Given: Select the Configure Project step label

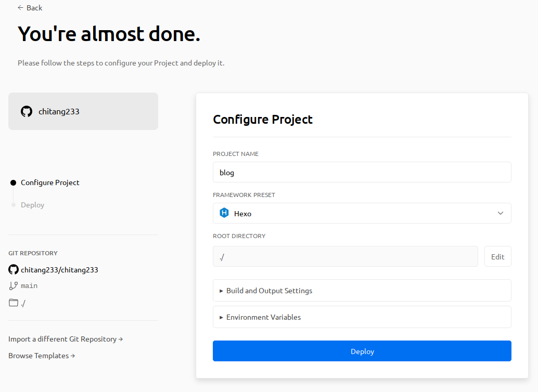Looking at the screenshot, I should [x=50, y=182].
